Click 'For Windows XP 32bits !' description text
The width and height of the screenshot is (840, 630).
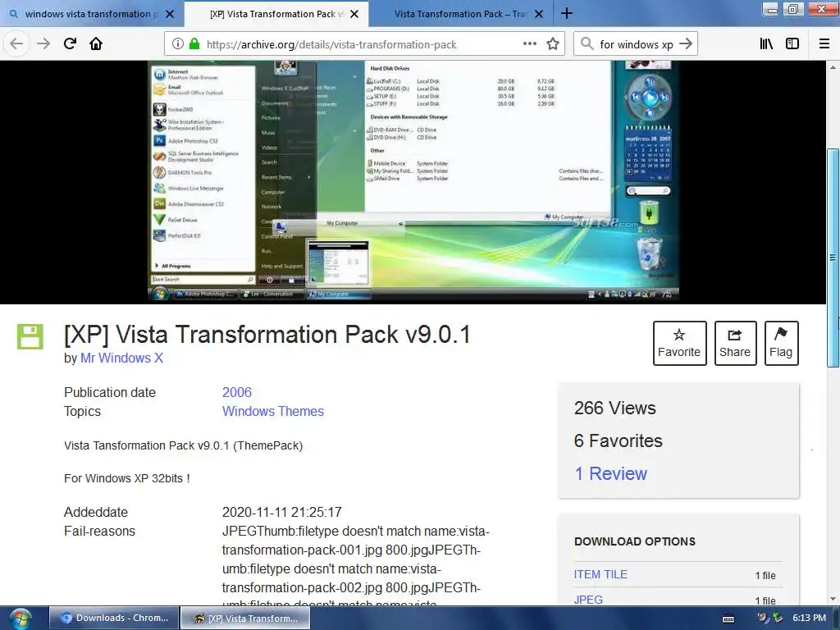pos(127,478)
